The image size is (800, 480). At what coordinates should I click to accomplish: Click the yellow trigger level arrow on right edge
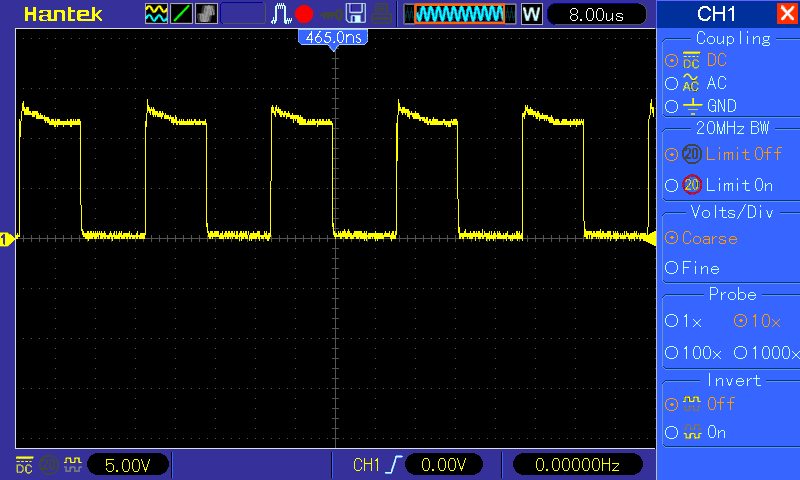coord(651,238)
